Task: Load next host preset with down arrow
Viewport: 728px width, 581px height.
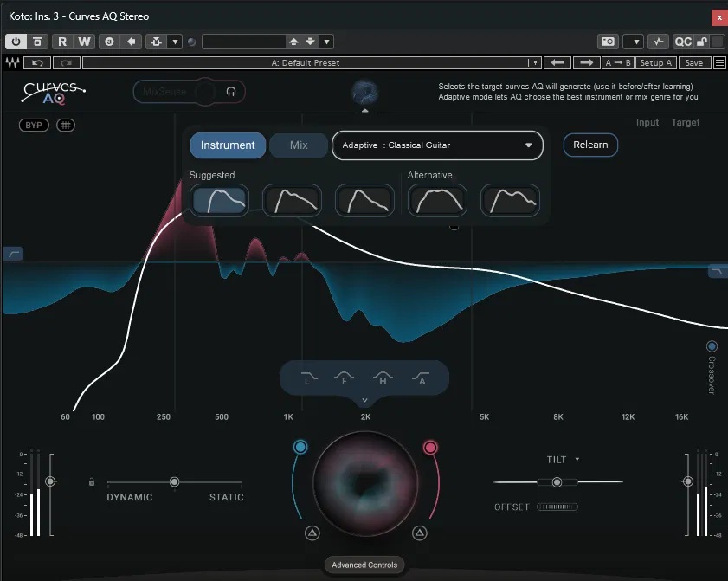Action: point(310,42)
